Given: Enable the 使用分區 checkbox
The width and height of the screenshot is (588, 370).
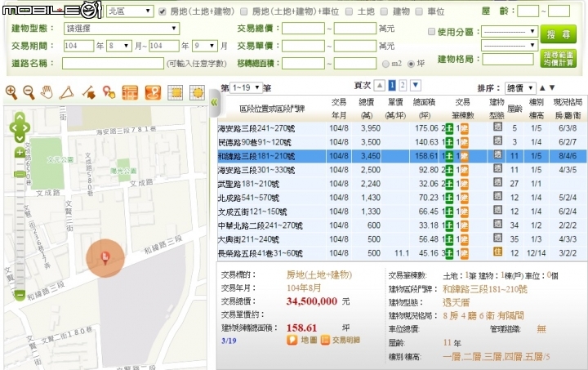Looking at the screenshot, I should point(431,32).
